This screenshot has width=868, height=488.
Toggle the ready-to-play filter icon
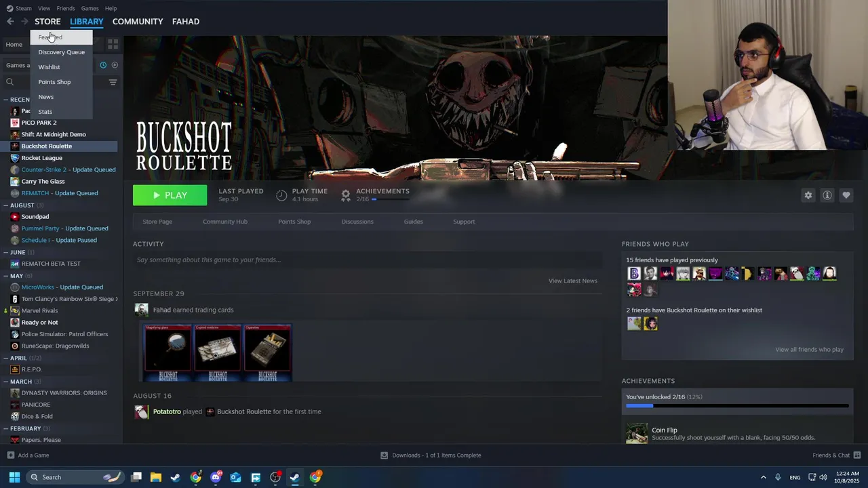(x=115, y=65)
